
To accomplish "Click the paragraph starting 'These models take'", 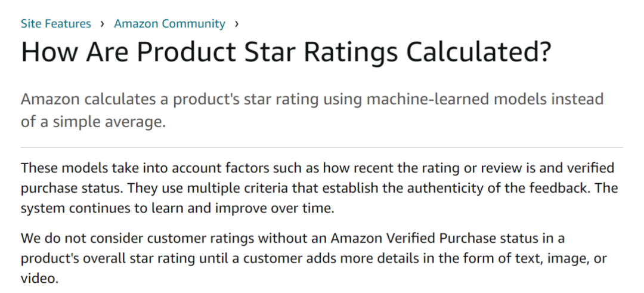I will tap(320, 188).
